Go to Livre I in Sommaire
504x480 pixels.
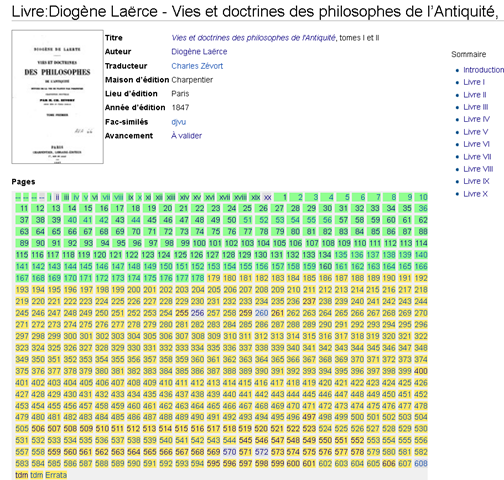coord(474,82)
